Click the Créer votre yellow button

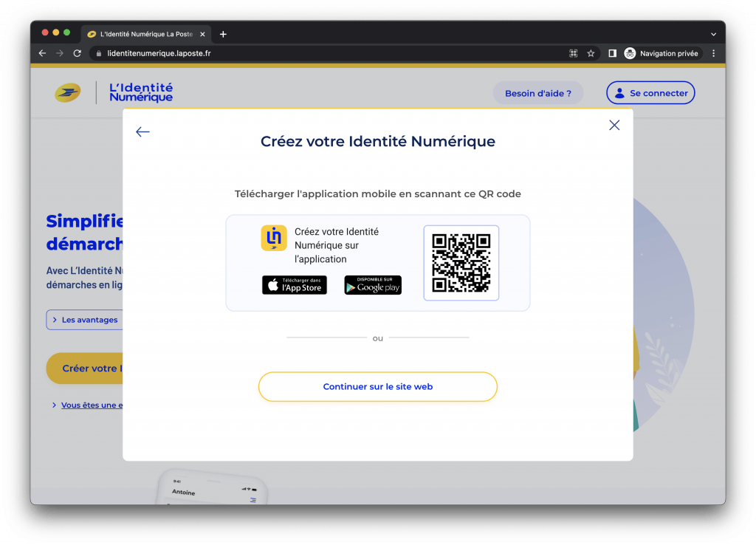point(85,369)
